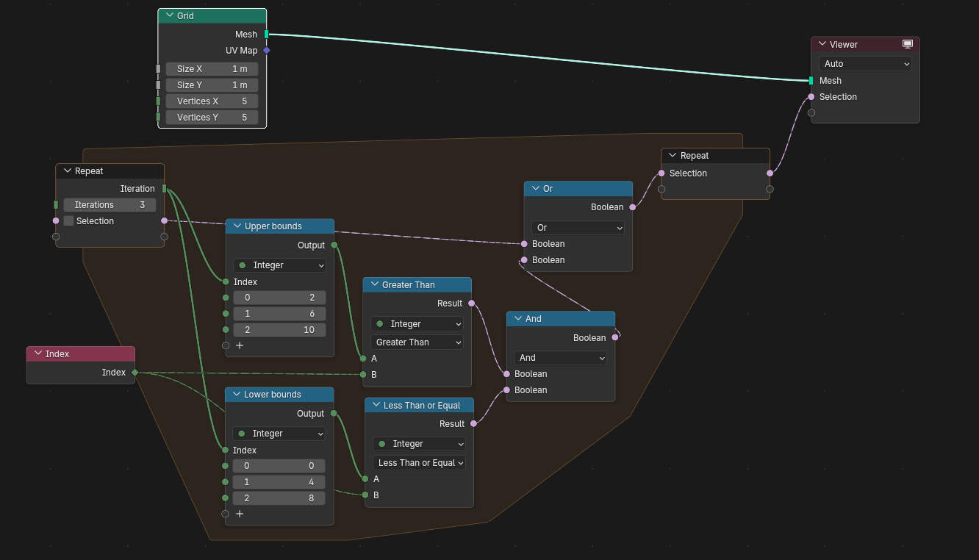Click the Viewer node active monitor icon

tap(908, 44)
